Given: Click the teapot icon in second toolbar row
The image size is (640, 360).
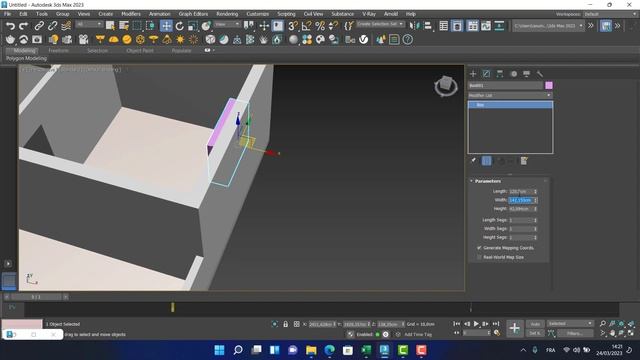Looking at the screenshot, I should pyautogui.click(x=10, y=40).
